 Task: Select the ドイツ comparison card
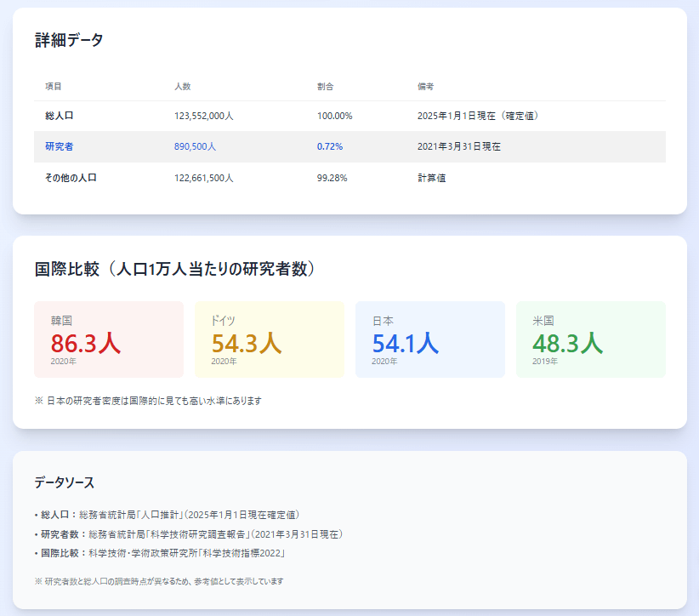pyautogui.click(x=270, y=339)
